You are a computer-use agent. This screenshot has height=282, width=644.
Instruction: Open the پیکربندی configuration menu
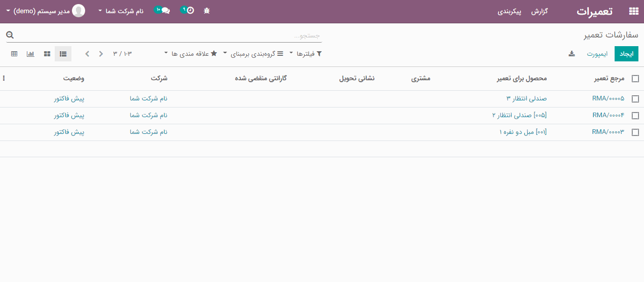[x=509, y=11]
